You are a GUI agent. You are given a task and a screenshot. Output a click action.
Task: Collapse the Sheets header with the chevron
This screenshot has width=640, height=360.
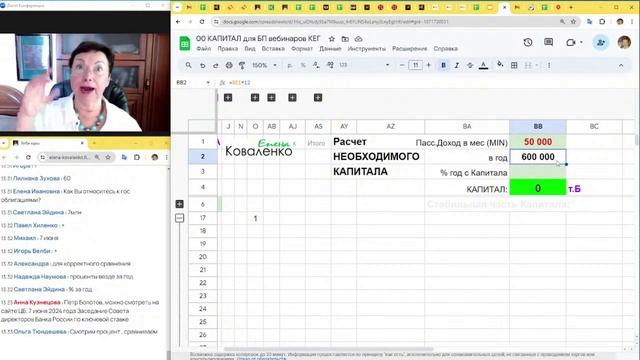(621, 65)
